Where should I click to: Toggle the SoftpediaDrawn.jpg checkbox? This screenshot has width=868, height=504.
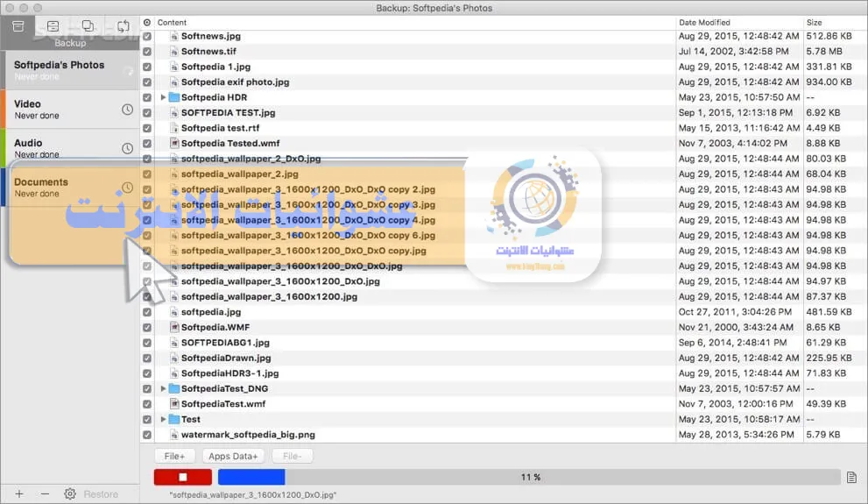[x=146, y=358]
